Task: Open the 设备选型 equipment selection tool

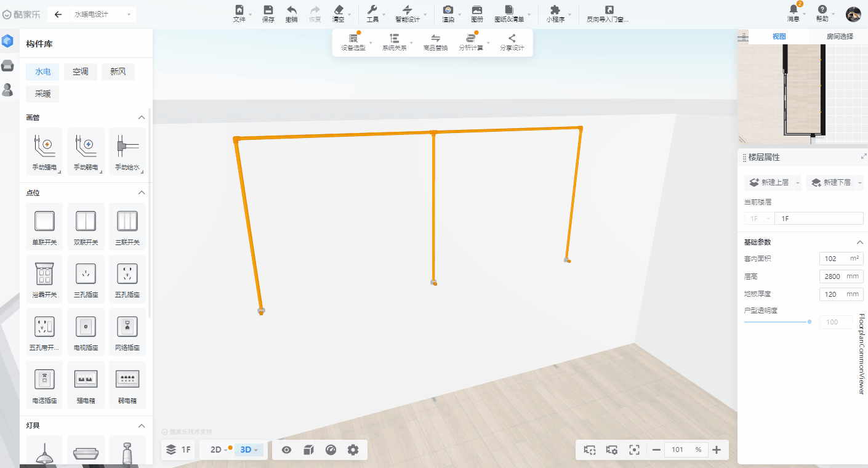Action: 353,42
